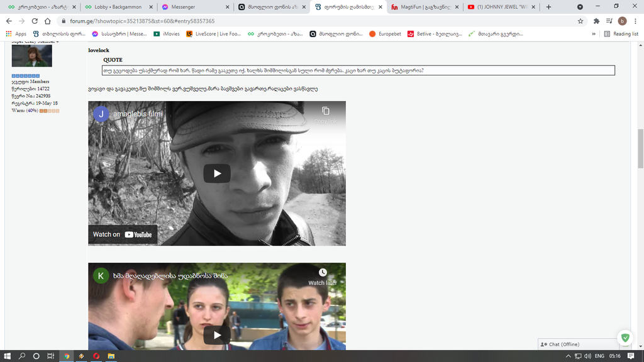
Task: Reload the forum.ge page
Action: click(35, 21)
